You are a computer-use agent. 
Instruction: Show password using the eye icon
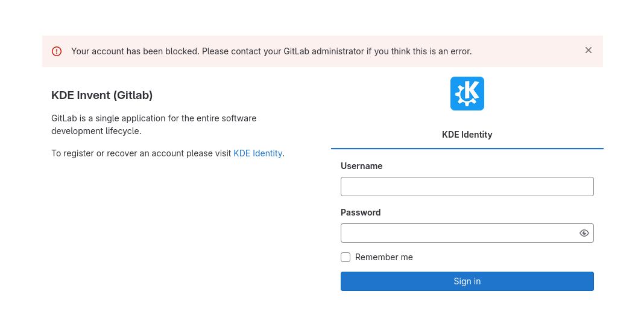[x=584, y=233]
